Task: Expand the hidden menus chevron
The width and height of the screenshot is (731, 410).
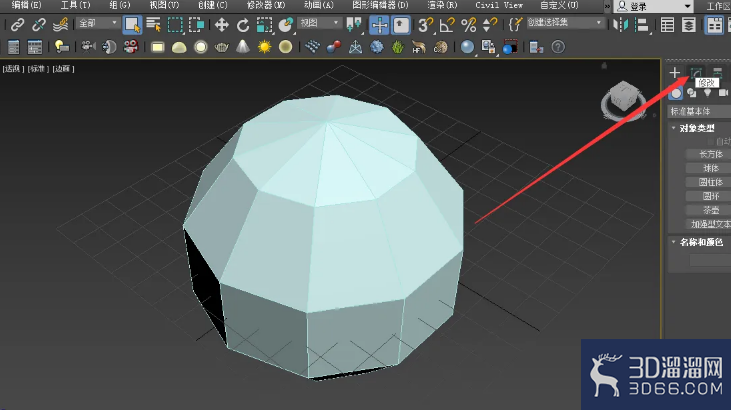Action: pos(607,6)
